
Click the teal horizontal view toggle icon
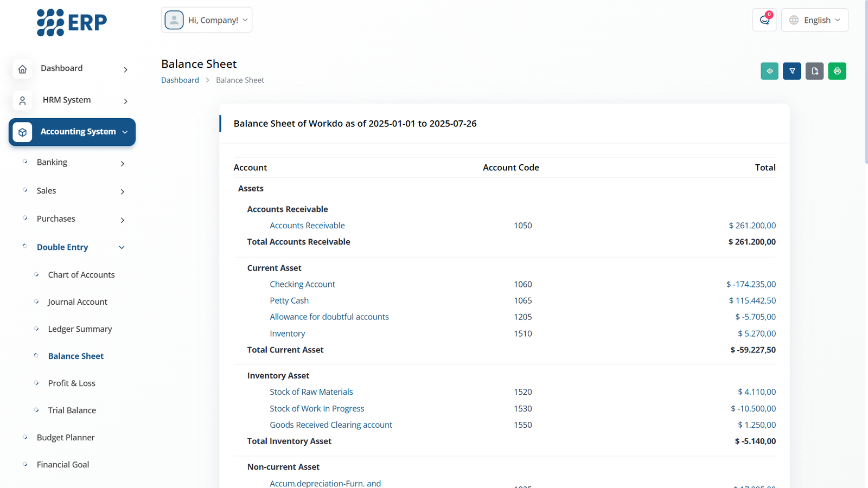(769, 71)
